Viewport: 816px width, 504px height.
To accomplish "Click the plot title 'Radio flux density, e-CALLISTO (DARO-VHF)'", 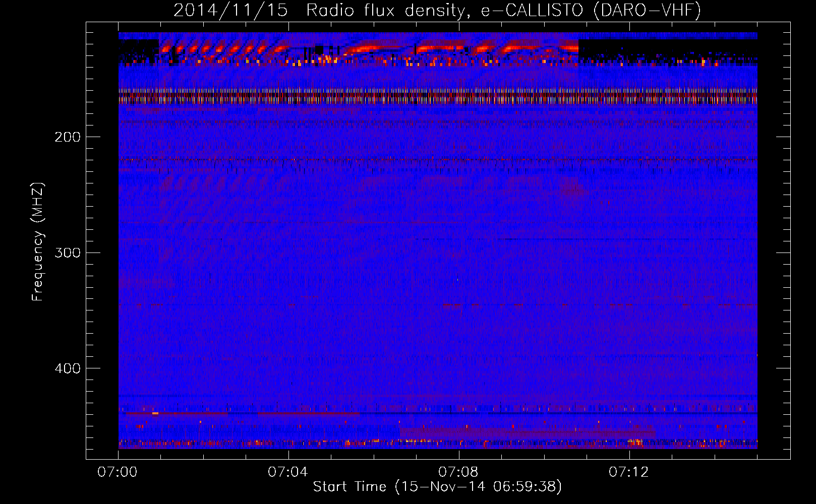I will [x=503, y=10].
